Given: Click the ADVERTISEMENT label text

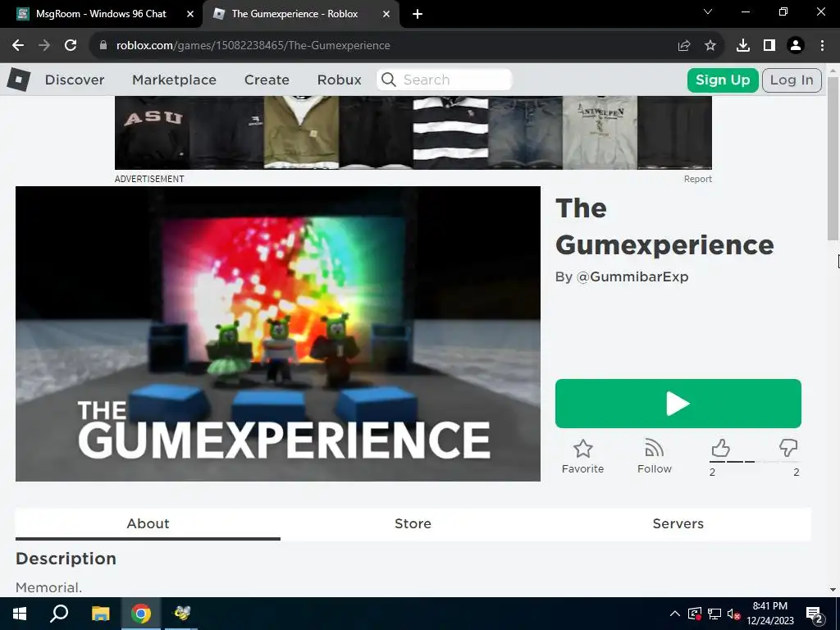Looking at the screenshot, I should pos(149,179).
